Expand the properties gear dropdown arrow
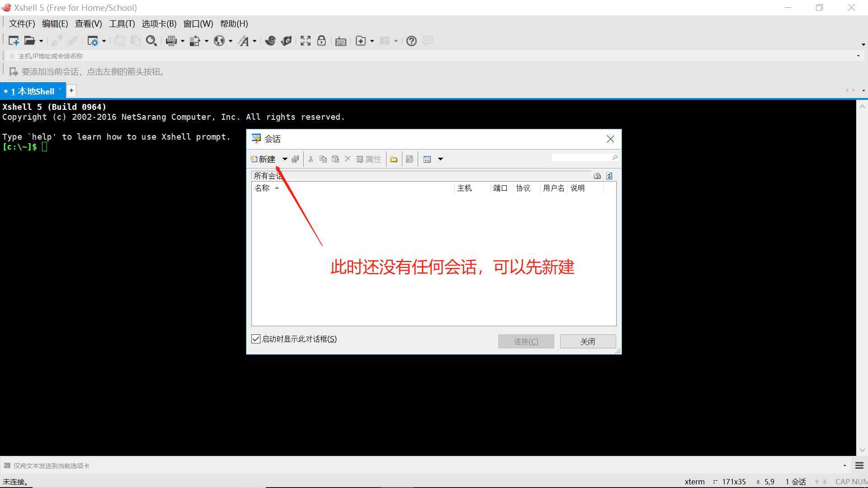 coord(104,41)
